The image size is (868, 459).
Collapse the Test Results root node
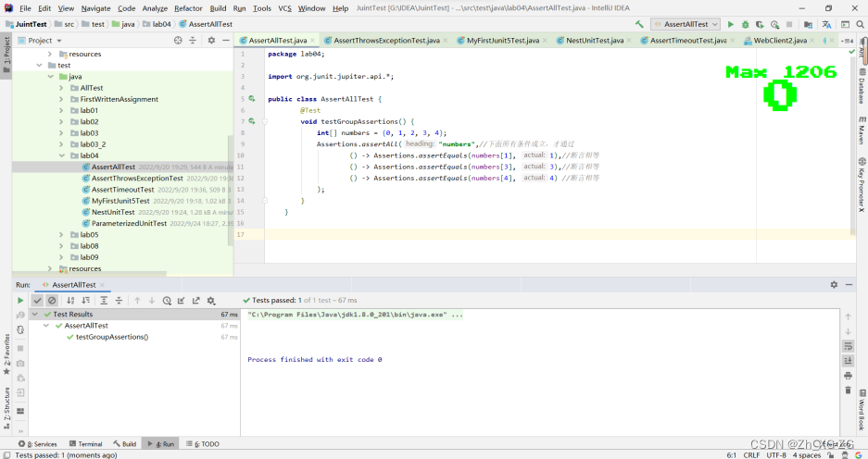35,314
